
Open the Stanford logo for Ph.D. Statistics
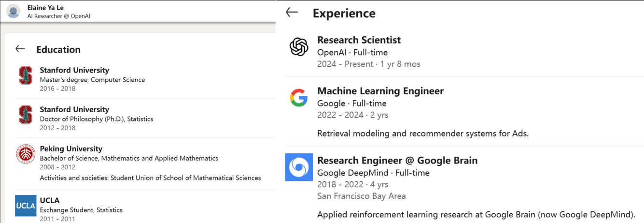click(x=26, y=115)
